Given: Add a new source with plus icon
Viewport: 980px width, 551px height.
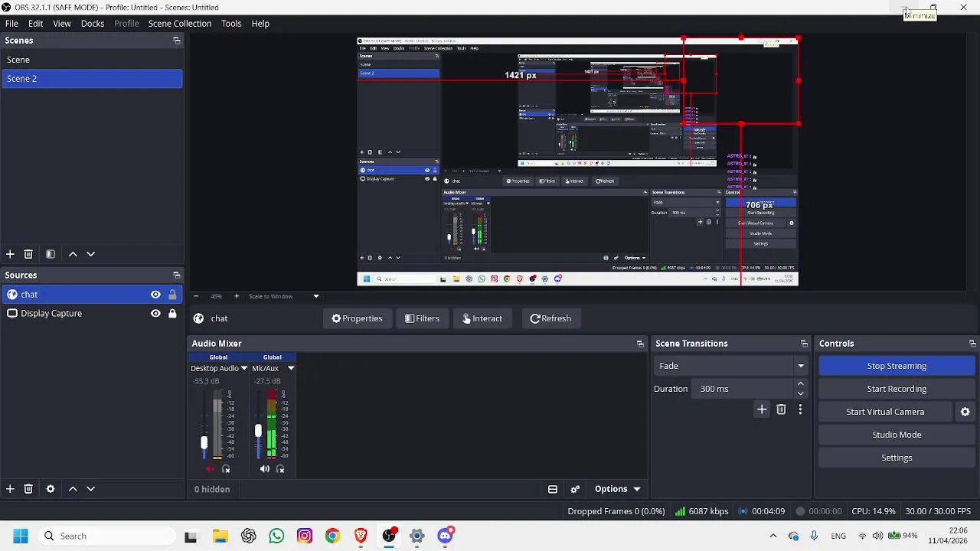Looking at the screenshot, I should [10, 489].
